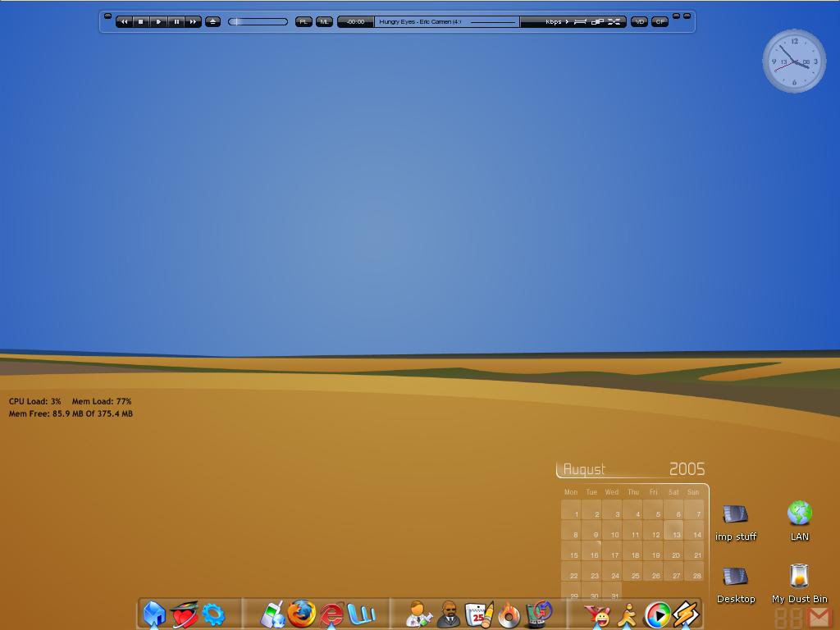Open the My Dust Bin icon
Viewport: 840px width, 630px height.
(799, 584)
